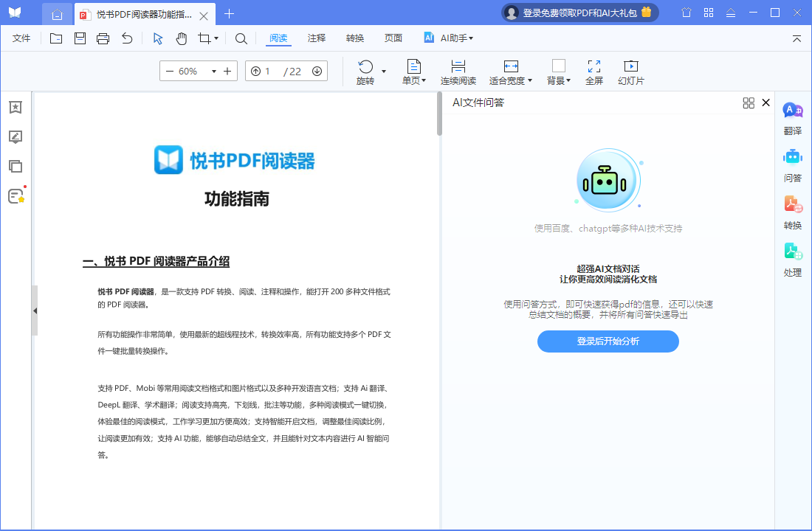The height and width of the screenshot is (531, 812).
Task: Open the AI助手 menu
Action: click(449, 38)
